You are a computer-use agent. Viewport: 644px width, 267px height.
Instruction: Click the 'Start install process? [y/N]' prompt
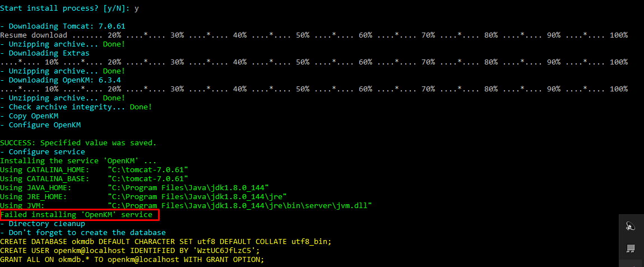click(70, 8)
